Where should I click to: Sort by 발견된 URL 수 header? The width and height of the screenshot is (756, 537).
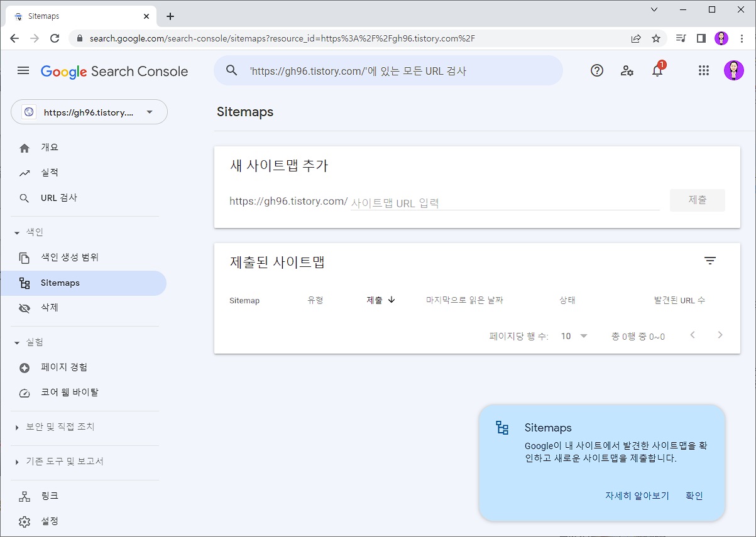click(679, 300)
